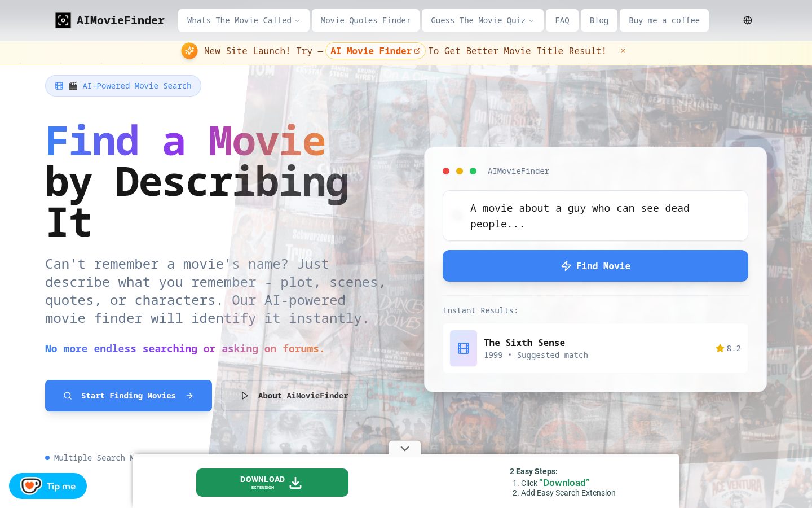
Task: Click the film strip icon beside The Sixth Sense
Action: tap(464, 348)
